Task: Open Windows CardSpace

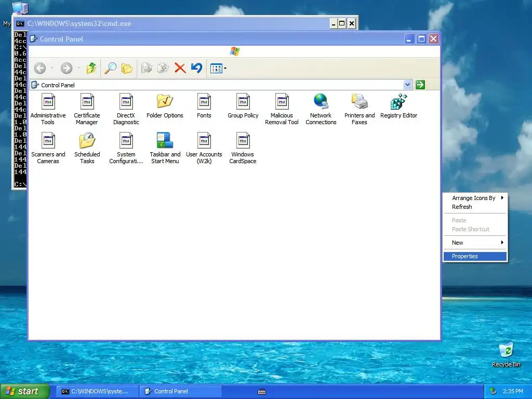Action: [x=243, y=148]
